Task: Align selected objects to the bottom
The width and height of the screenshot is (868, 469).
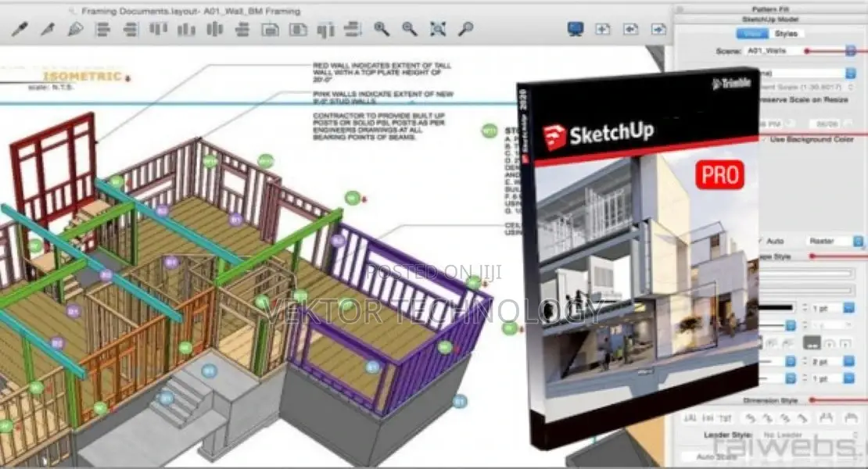Action: [186, 29]
